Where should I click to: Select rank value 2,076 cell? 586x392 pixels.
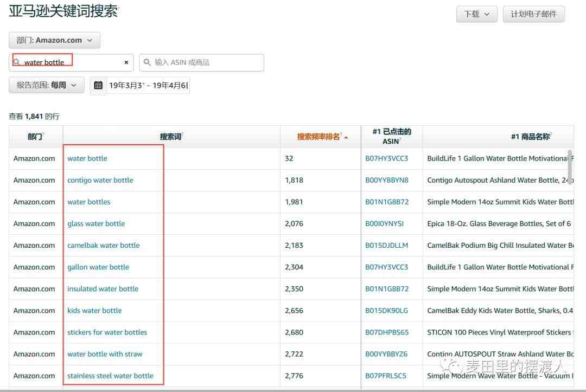click(294, 223)
